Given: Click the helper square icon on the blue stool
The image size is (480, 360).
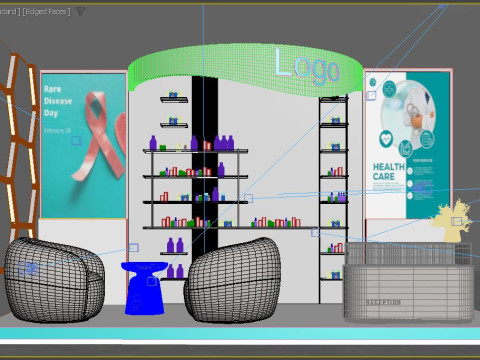Looking at the screenshot, I should tap(152, 281).
